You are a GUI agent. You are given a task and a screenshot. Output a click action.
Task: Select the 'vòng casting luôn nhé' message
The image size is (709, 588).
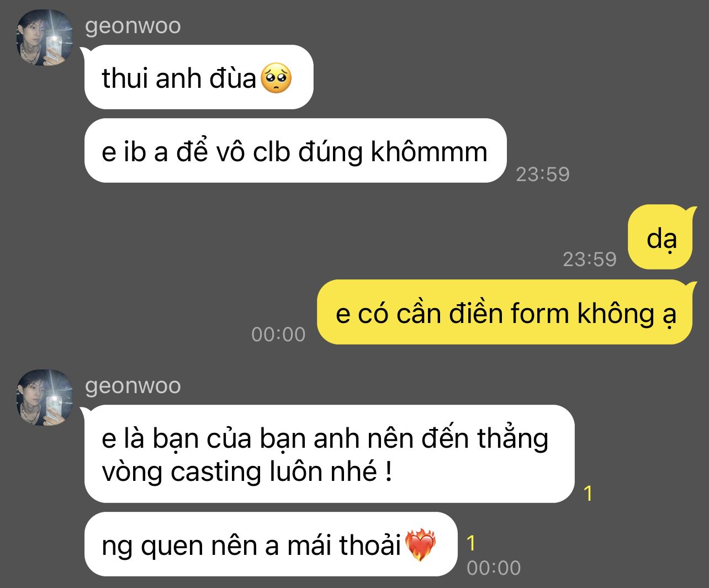330,454
